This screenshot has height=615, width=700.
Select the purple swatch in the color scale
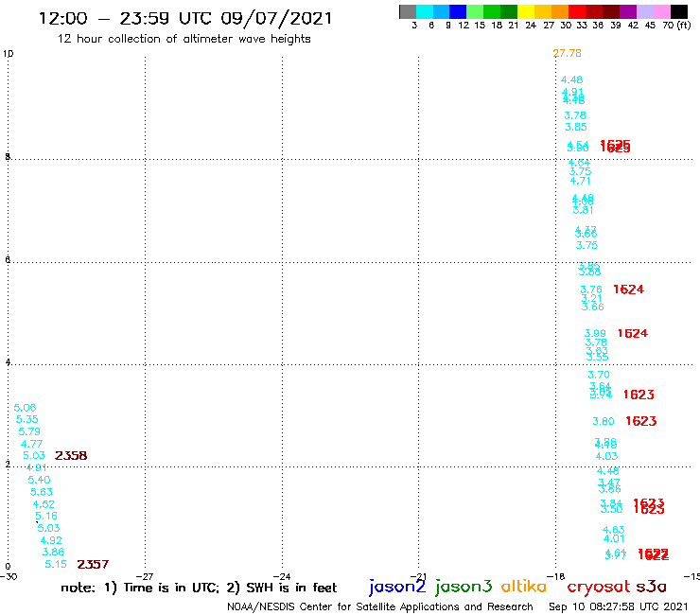pos(628,12)
